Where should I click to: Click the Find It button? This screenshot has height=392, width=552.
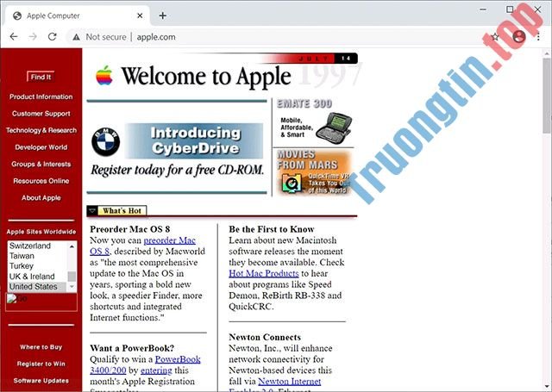click(x=41, y=77)
